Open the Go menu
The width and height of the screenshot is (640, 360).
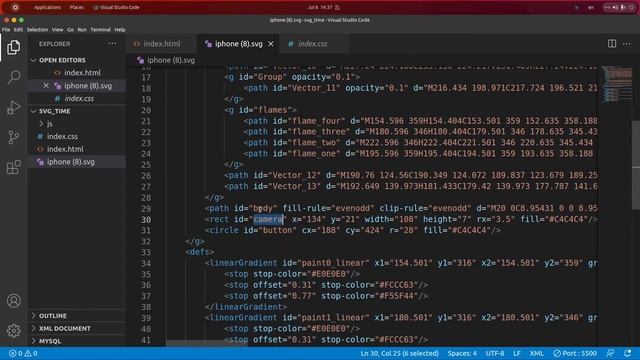pos(70,29)
